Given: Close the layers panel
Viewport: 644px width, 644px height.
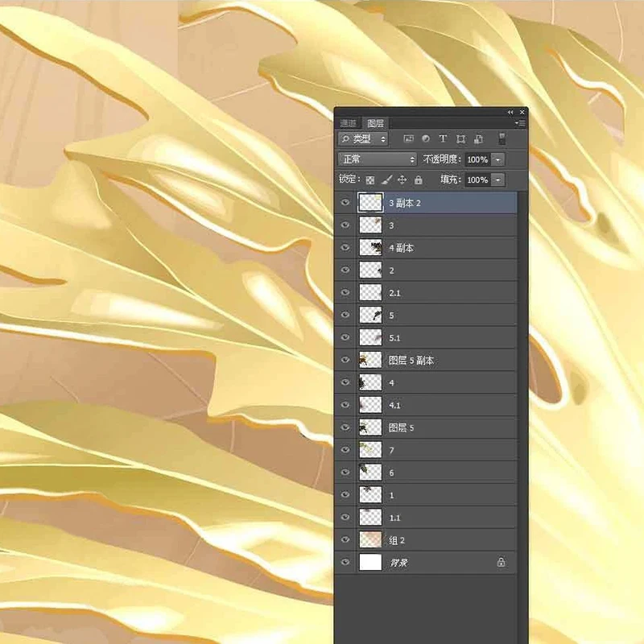Looking at the screenshot, I should 522,112.
